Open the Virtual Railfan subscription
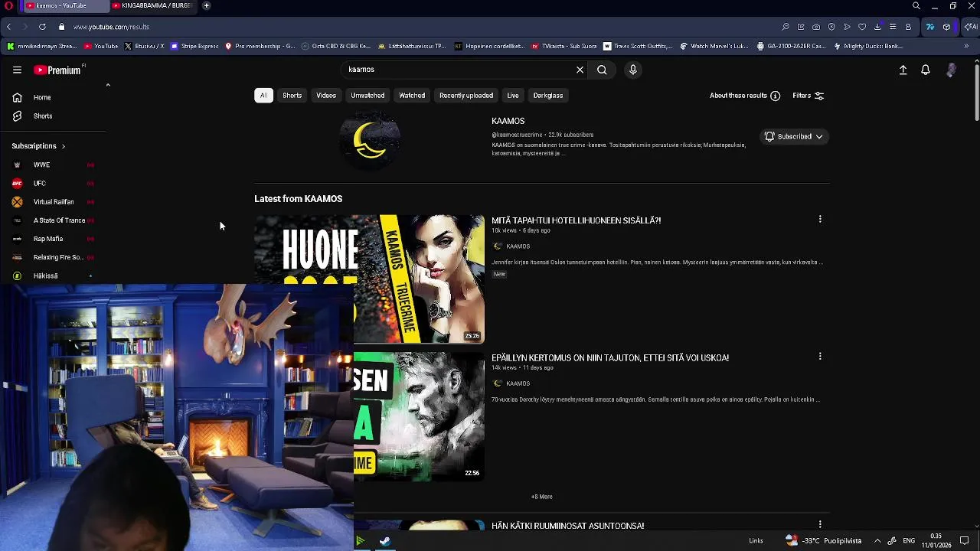The image size is (980, 551). [x=54, y=201]
